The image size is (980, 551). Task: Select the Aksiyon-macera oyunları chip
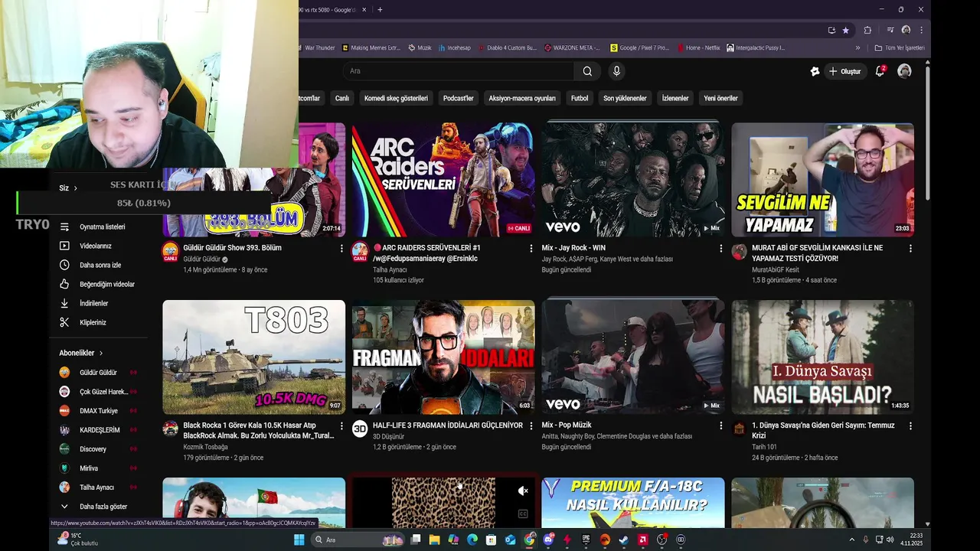(x=522, y=98)
